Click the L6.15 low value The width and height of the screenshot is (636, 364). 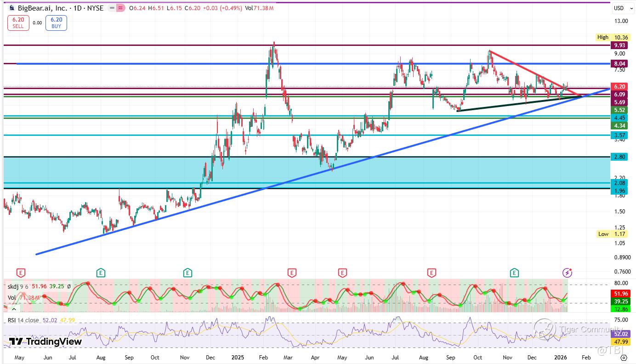coord(175,8)
